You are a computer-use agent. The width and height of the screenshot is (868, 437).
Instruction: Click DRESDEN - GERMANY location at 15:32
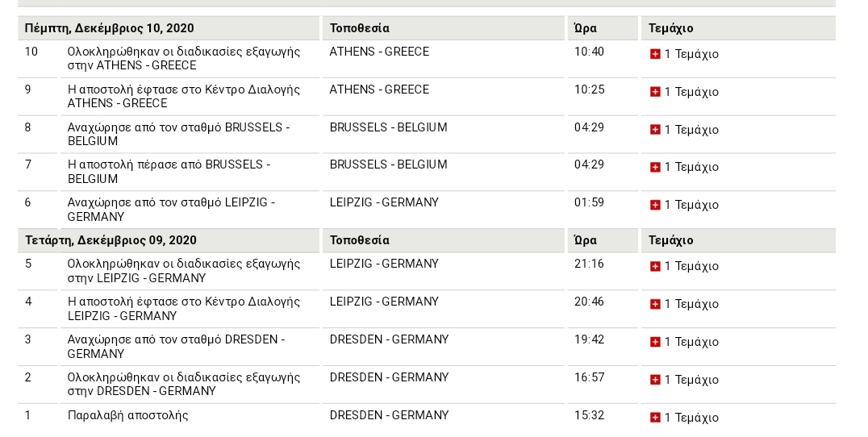click(389, 415)
